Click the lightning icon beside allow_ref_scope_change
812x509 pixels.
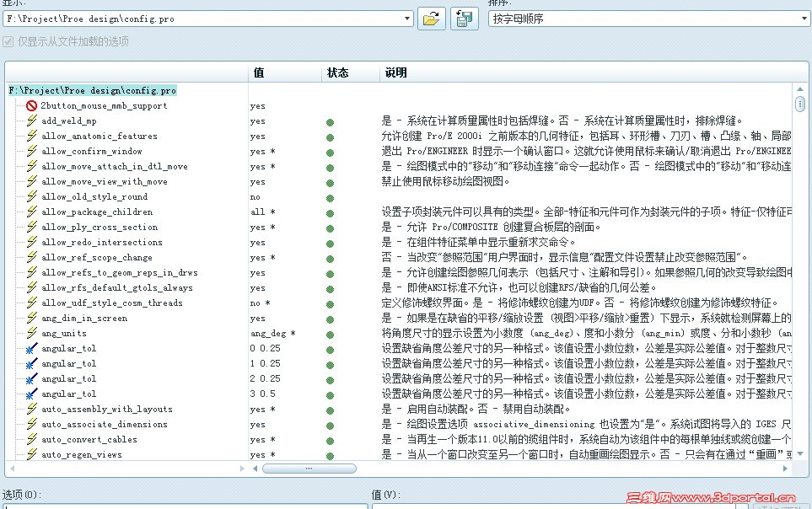(32, 257)
